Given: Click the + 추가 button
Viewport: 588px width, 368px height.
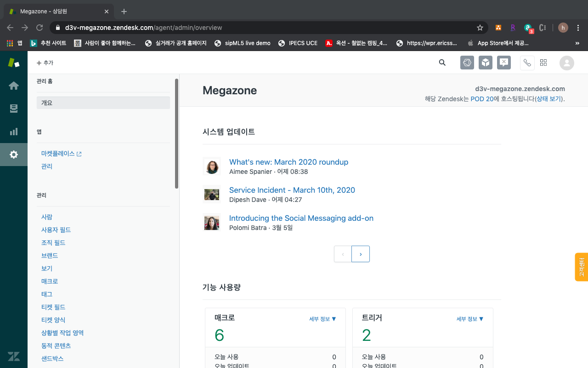Looking at the screenshot, I should pyautogui.click(x=45, y=63).
